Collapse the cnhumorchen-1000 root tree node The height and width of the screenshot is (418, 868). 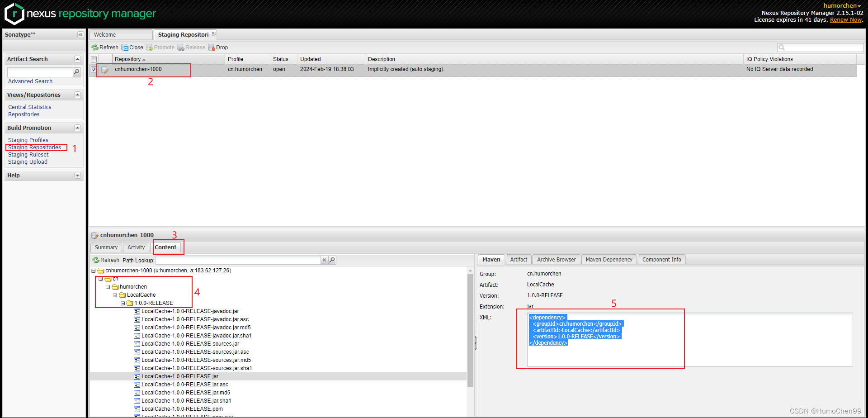(x=94, y=271)
